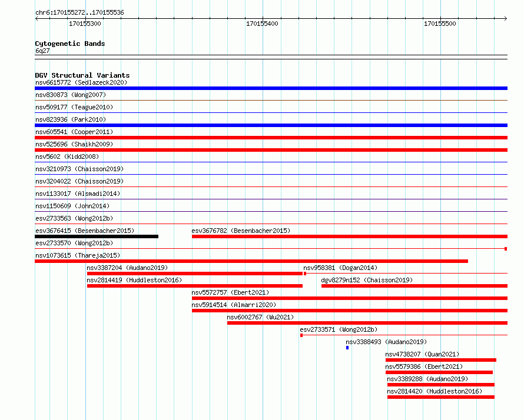Click the red esv3676782 variant bar
Viewport: 524px width, 420px height.
coord(350,236)
